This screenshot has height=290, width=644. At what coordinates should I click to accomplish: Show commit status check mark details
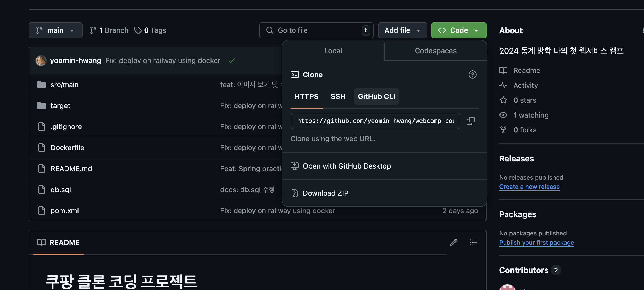point(232,61)
